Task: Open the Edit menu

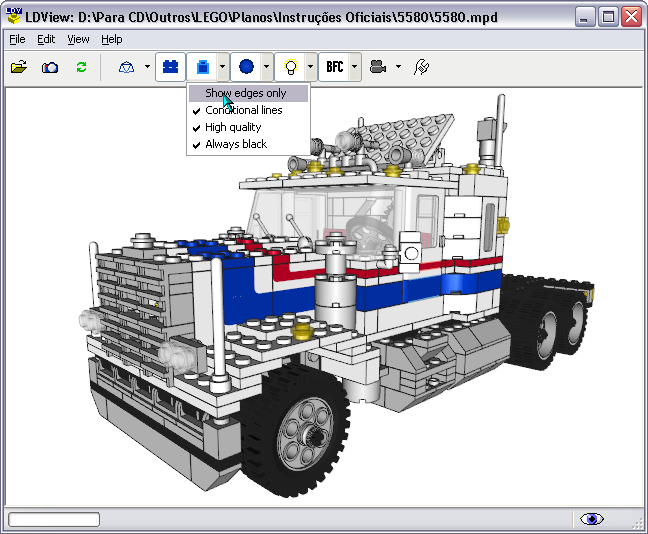Action: (46, 39)
